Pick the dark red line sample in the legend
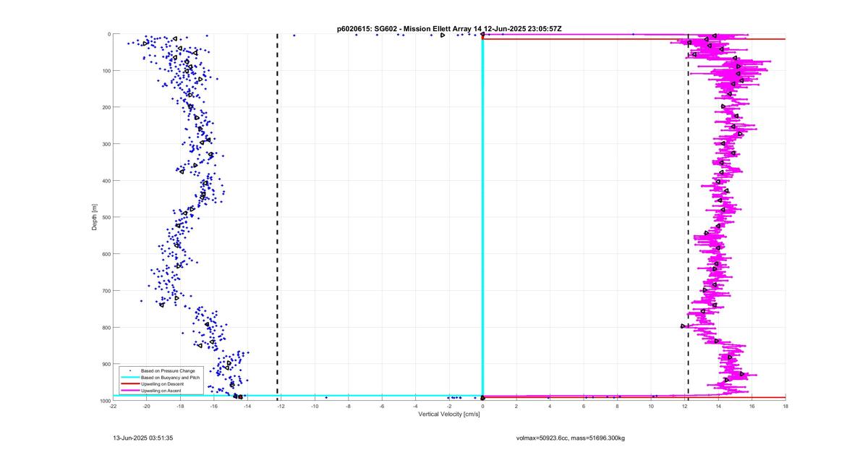868x450 pixels. tap(129, 384)
